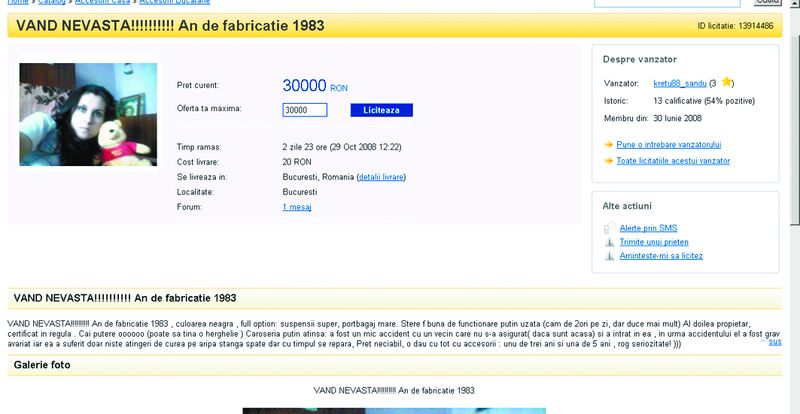This screenshot has height=414, width=800.
Task: Click the arrow icon beside 'Pune o intrebare vanzatorului'
Action: pyautogui.click(x=609, y=145)
